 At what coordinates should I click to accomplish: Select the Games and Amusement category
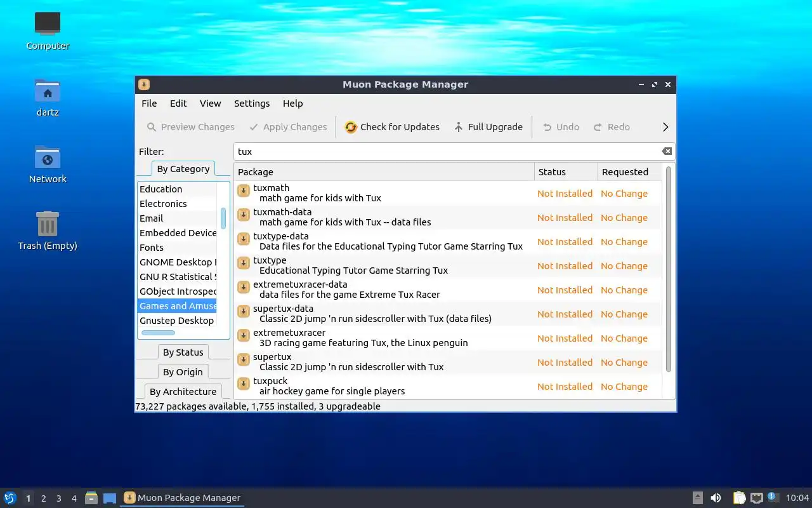(x=178, y=306)
